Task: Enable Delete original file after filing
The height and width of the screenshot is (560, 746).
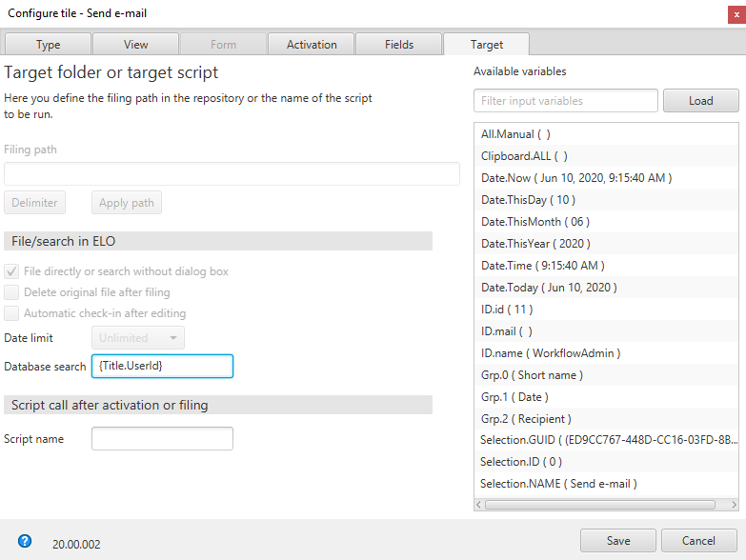Action: pos(12,292)
